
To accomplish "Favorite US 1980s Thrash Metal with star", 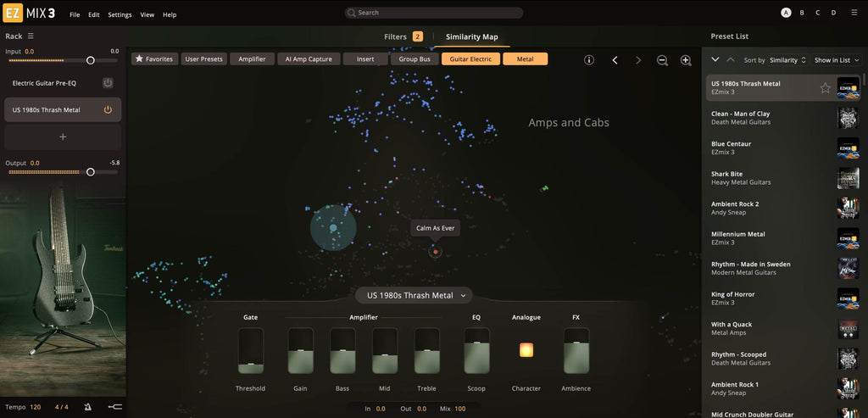I will tap(825, 88).
